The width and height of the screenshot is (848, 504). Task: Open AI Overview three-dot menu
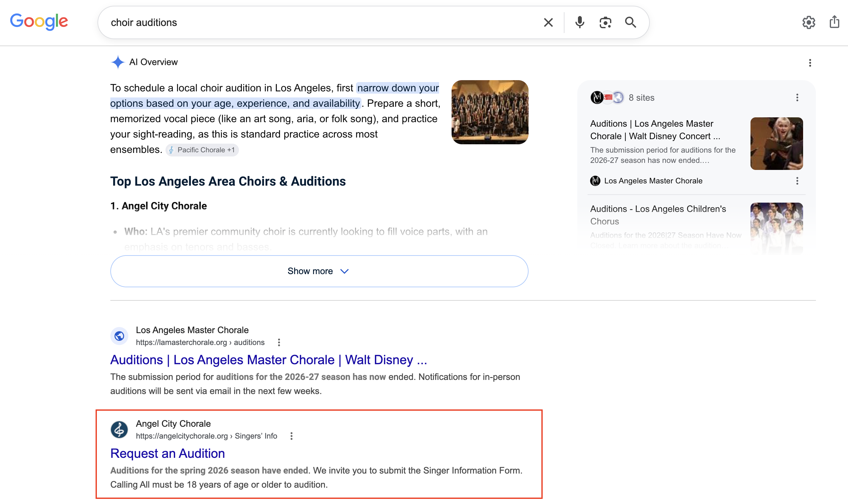point(810,63)
